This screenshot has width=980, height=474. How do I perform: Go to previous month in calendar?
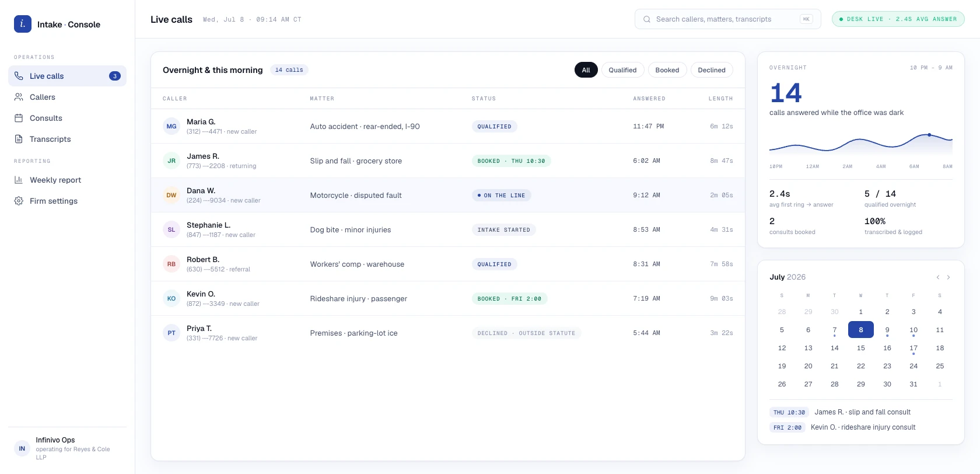[x=937, y=277]
